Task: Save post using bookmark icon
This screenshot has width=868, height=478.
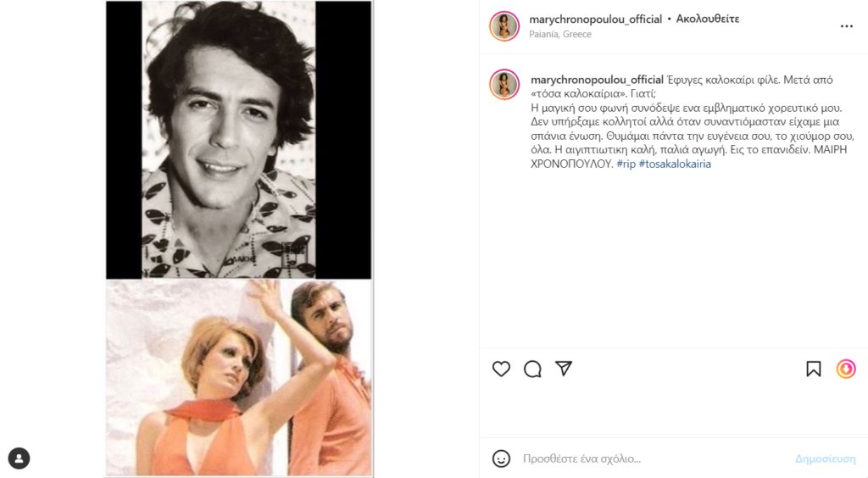Action: click(813, 369)
